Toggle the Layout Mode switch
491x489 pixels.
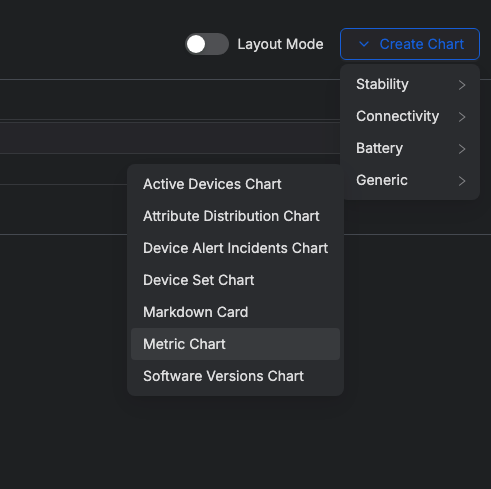click(x=207, y=44)
